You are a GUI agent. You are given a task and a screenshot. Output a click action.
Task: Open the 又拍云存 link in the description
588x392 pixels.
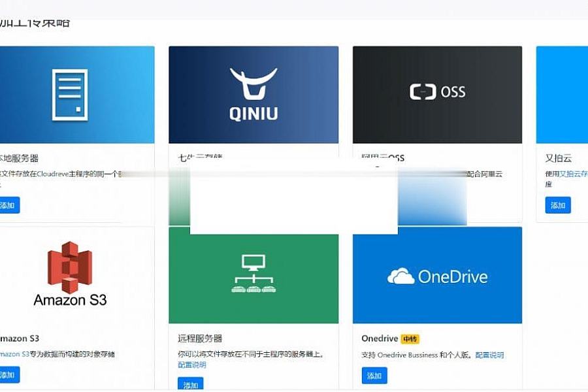574,174
